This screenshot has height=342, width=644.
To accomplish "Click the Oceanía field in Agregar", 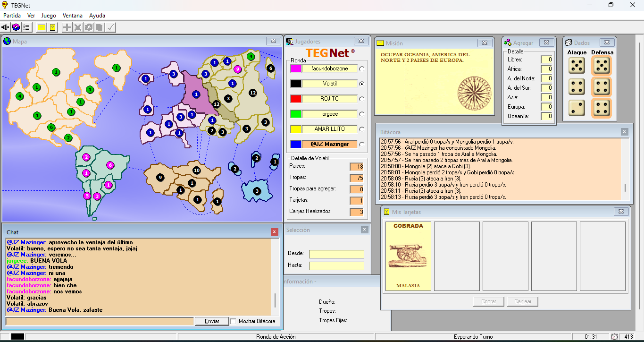I will point(546,116).
